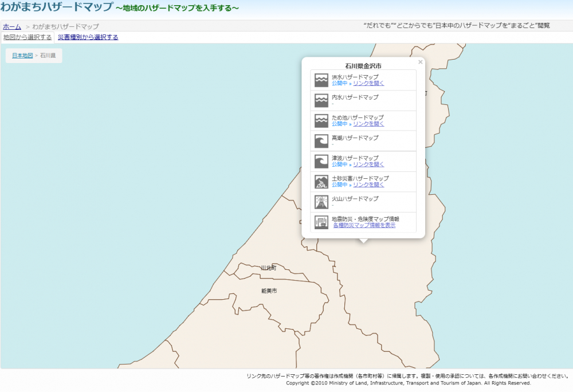Click the reservoir (ため池) hazard map icon
This screenshot has width=573, height=392.
coord(321,121)
